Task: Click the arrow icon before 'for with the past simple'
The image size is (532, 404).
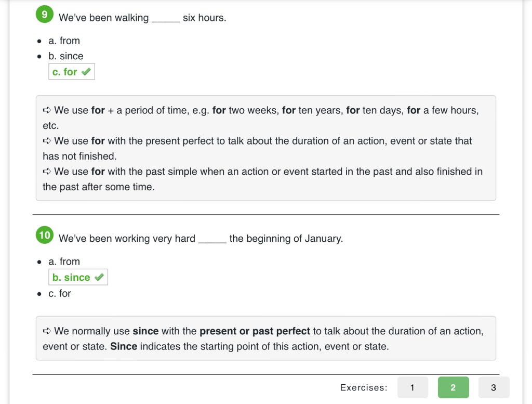Action: click(47, 172)
